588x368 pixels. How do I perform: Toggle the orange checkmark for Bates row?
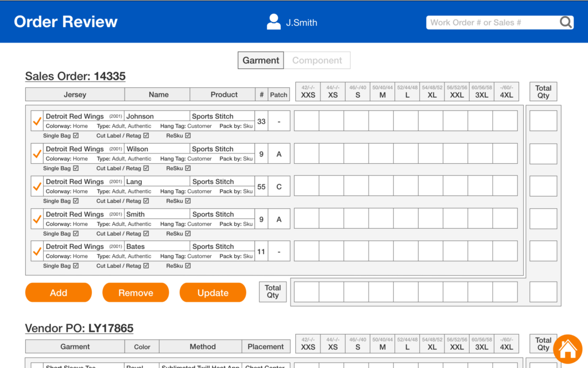(x=37, y=251)
